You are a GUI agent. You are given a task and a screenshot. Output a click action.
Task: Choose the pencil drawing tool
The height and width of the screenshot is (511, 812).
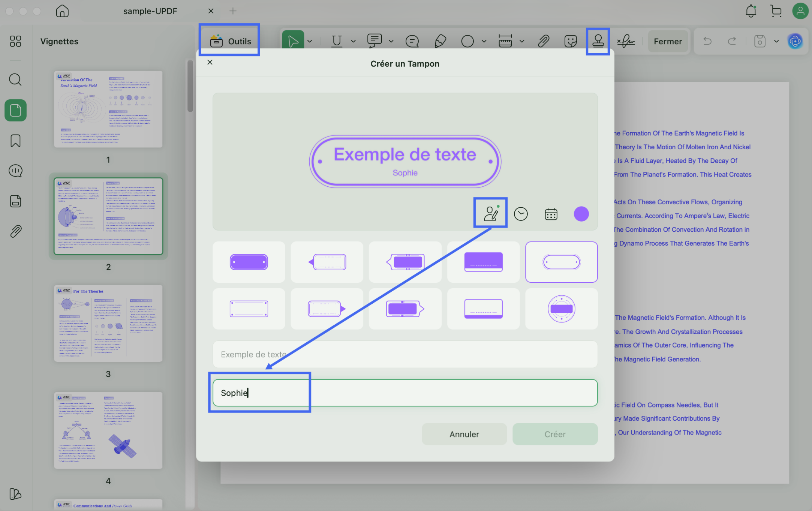click(x=440, y=41)
